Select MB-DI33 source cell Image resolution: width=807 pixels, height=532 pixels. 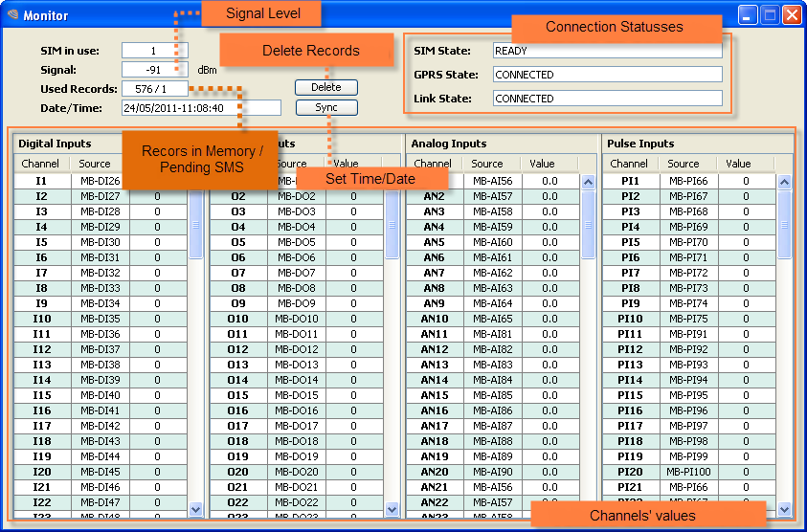coord(101,288)
